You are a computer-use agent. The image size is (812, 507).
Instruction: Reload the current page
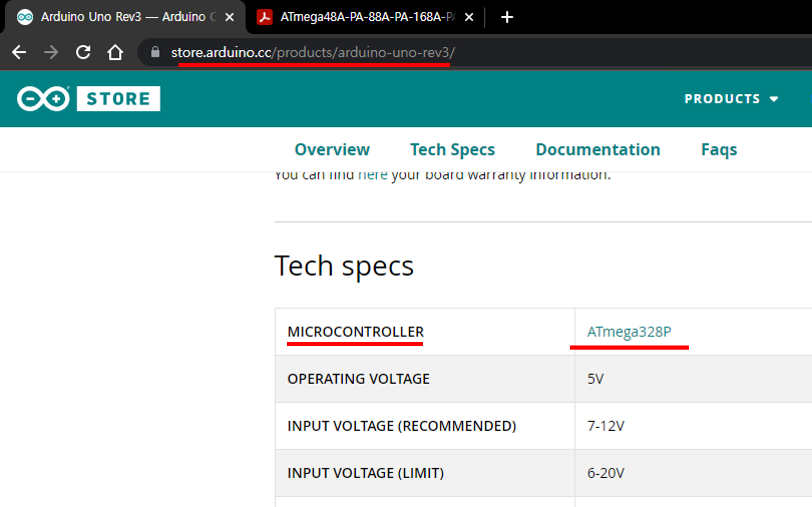pyautogui.click(x=83, y=52)
